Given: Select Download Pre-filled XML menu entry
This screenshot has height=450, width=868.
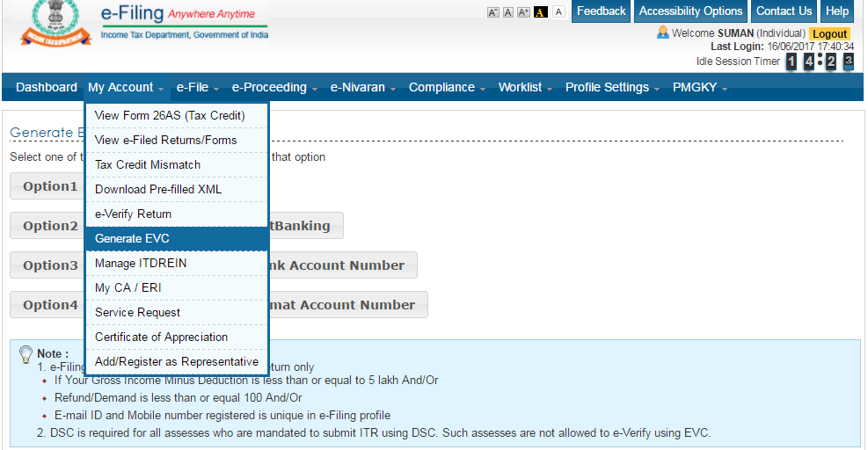Looking at the screenshot, I should point(158,189).
